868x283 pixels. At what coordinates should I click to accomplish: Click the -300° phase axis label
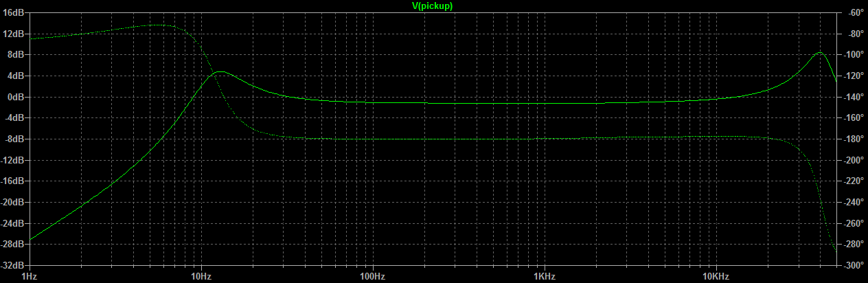click(854, 265)
